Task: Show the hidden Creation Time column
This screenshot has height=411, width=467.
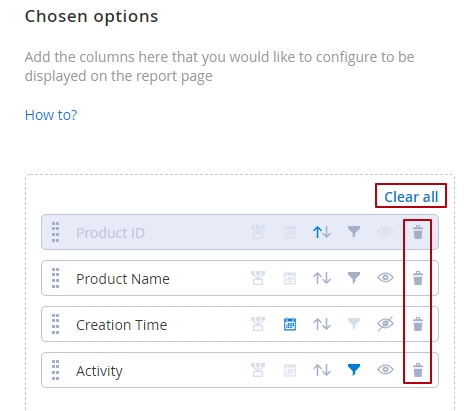Action: [x=385, y=324]
